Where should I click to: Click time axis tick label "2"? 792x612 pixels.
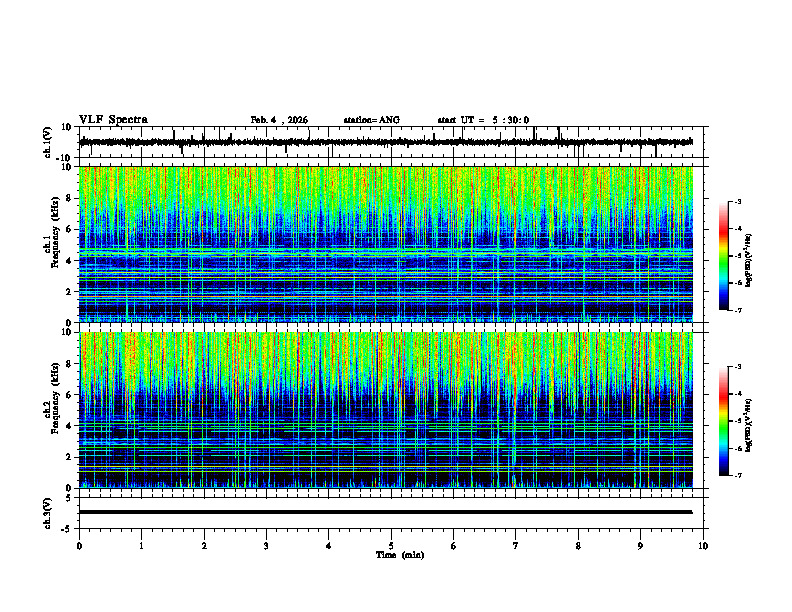(x=204, y=546)
